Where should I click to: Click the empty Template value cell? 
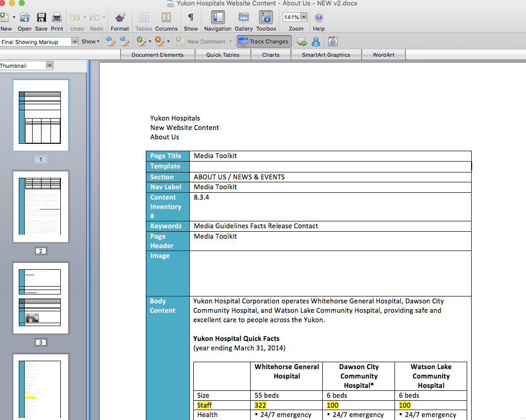coord(330,167)
